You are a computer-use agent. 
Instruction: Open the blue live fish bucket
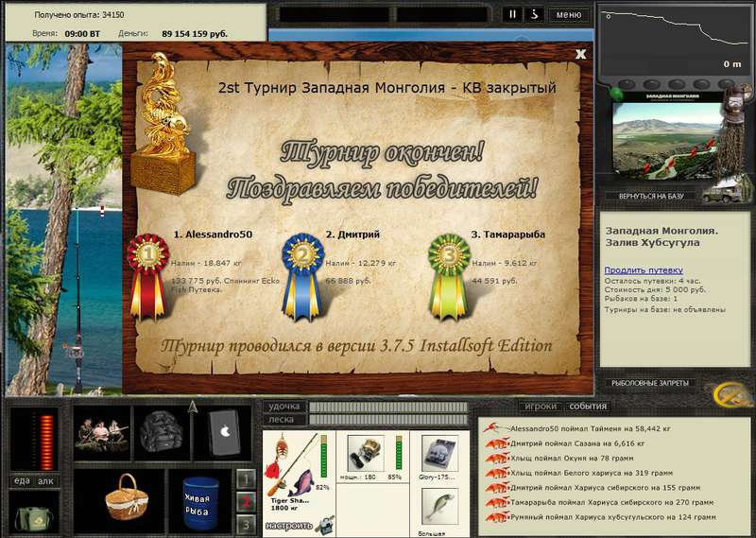pos(199,502)
